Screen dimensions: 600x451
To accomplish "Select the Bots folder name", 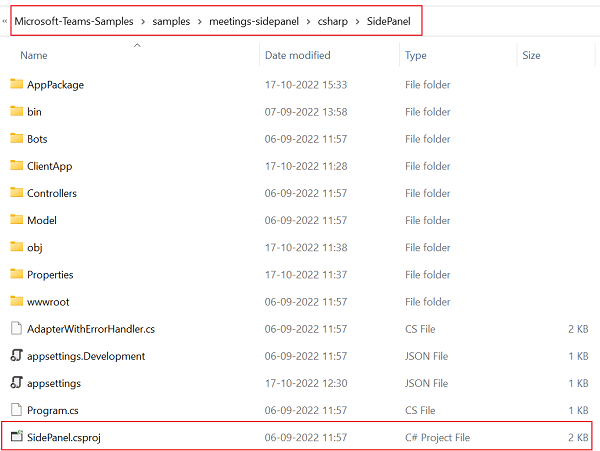I will 37,139.
